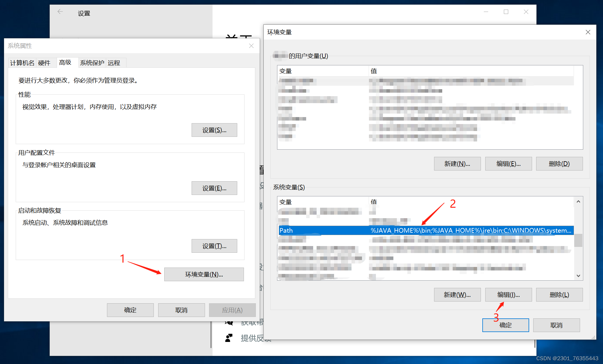Open startup recovery 设置(T) button
603x364 pixels.
coord(214,246)
